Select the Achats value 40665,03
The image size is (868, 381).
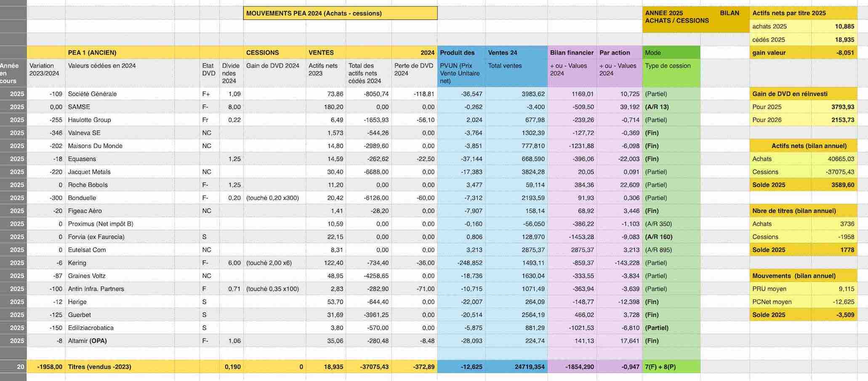coord(834,159)
